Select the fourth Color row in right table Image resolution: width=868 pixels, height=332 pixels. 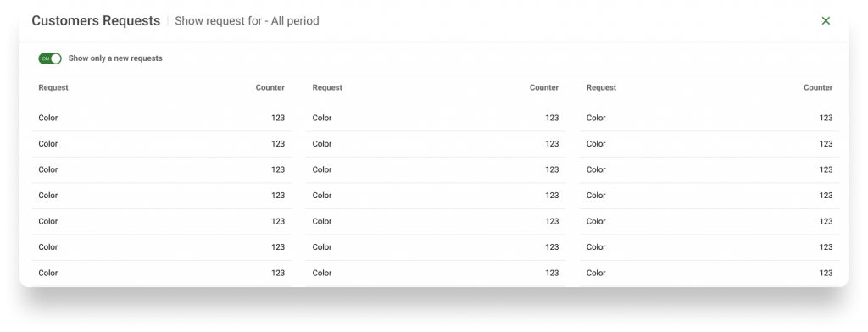tap(709, 196)
